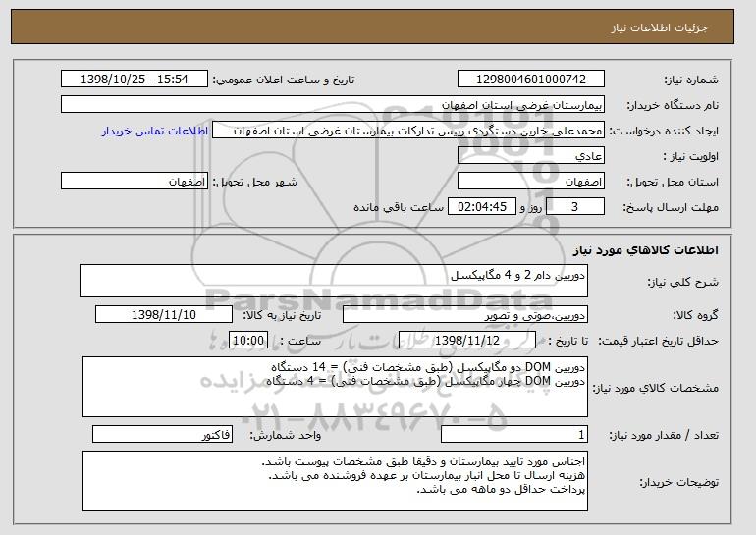Click the note اجناس مورد تایید بیمارستان
The image size is (756, 535).
[x=423, y=461]
